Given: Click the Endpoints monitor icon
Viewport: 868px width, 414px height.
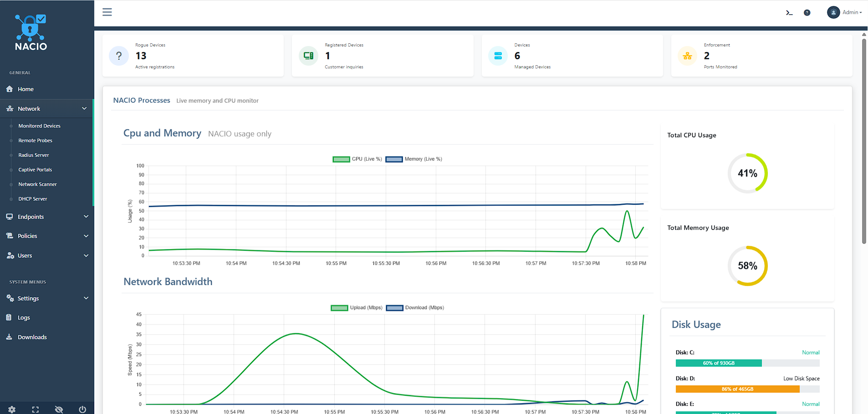Looking at the screenshot, I should tap(10, 217).
